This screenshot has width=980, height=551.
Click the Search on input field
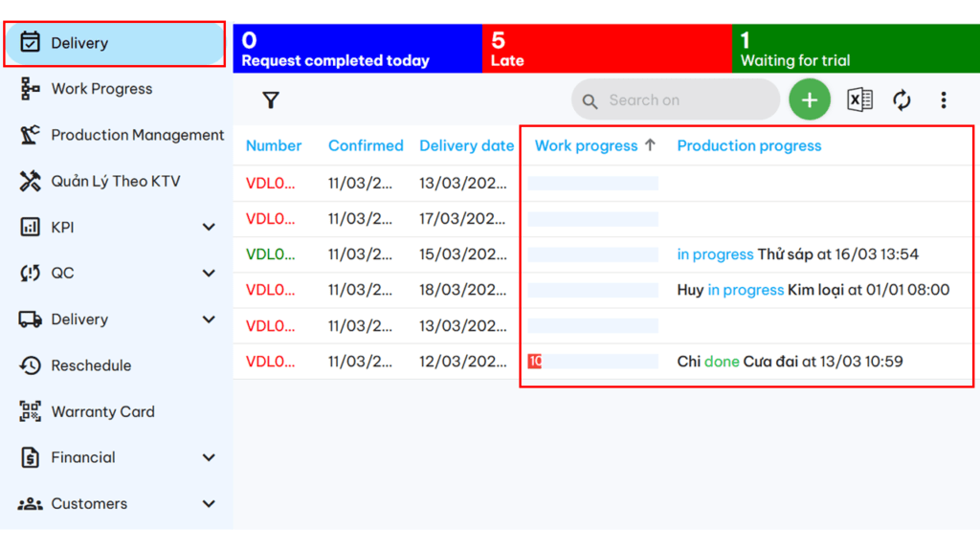[684, 100]
